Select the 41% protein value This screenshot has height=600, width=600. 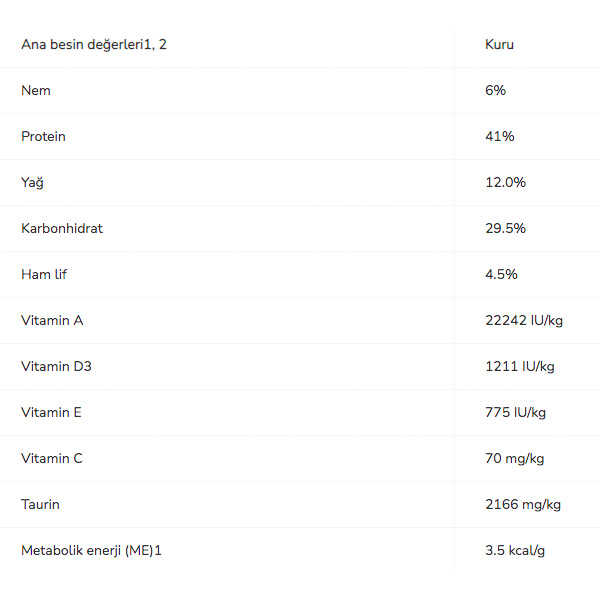point(500,136)
